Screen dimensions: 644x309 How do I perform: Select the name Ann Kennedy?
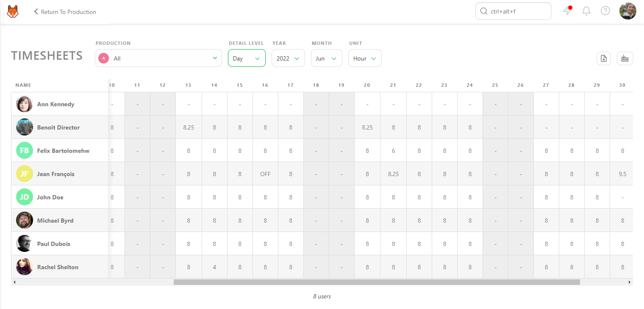pos(56,104)
